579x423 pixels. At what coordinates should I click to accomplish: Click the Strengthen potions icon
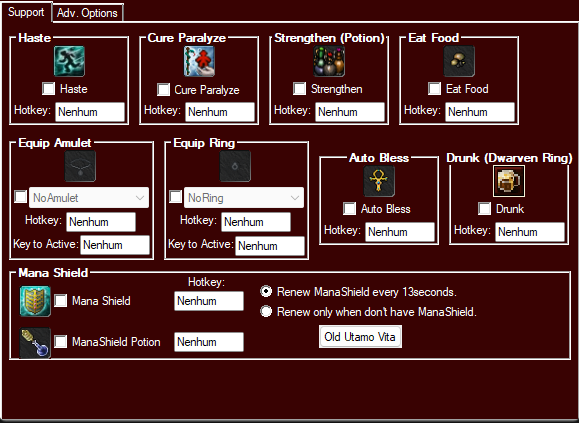[x=329, y=61]
